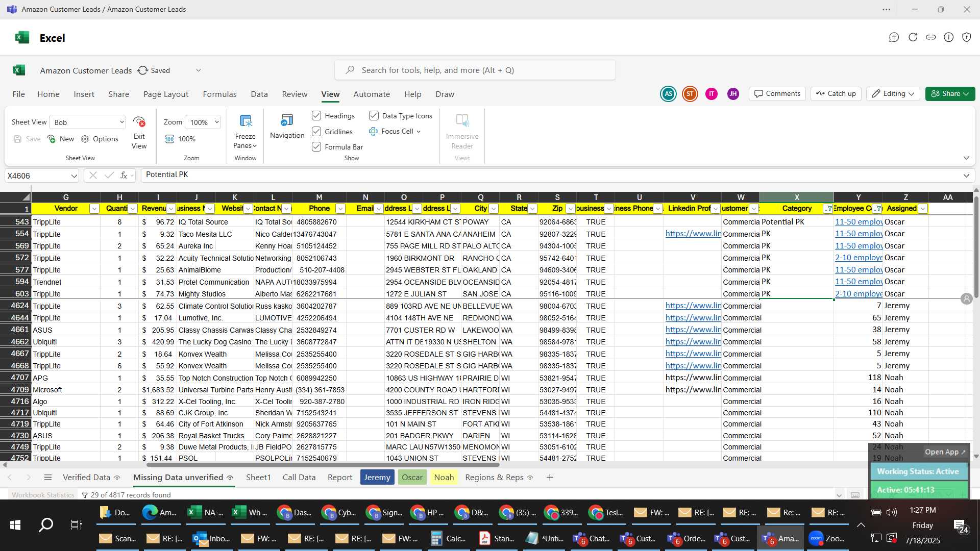Open the all sheets list icon
Viewport: 980px width, 551px height.
48,478
